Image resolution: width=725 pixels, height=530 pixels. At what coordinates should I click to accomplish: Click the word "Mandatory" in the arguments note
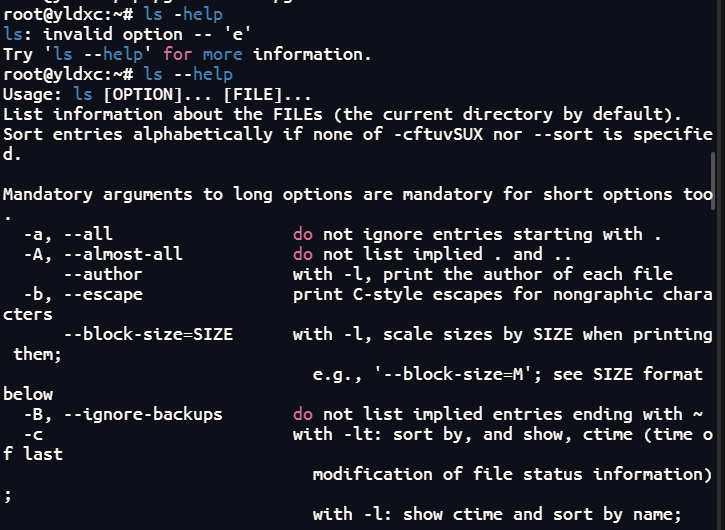coord(47,194)
